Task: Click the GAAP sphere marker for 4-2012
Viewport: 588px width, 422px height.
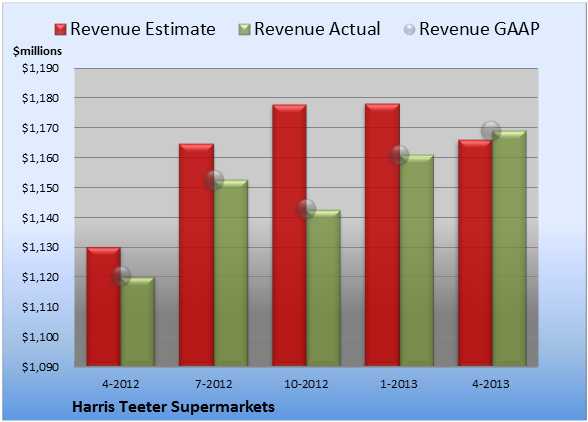Action: [x=121, y=276]
